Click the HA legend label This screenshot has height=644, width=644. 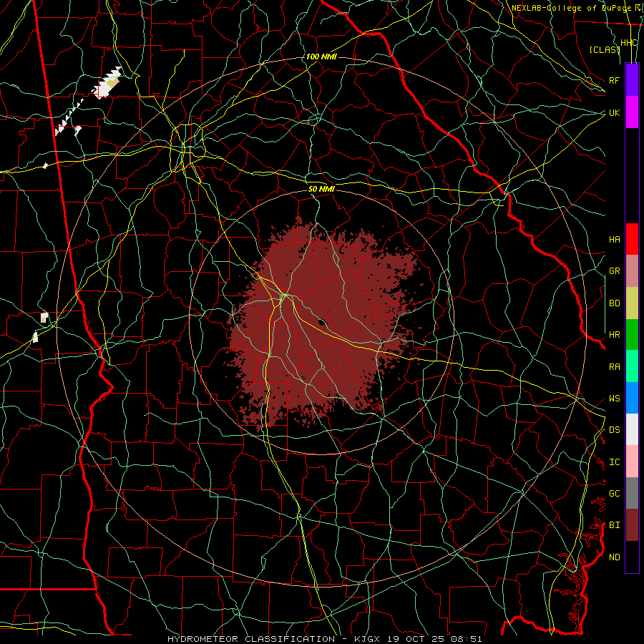click(615, 239)
